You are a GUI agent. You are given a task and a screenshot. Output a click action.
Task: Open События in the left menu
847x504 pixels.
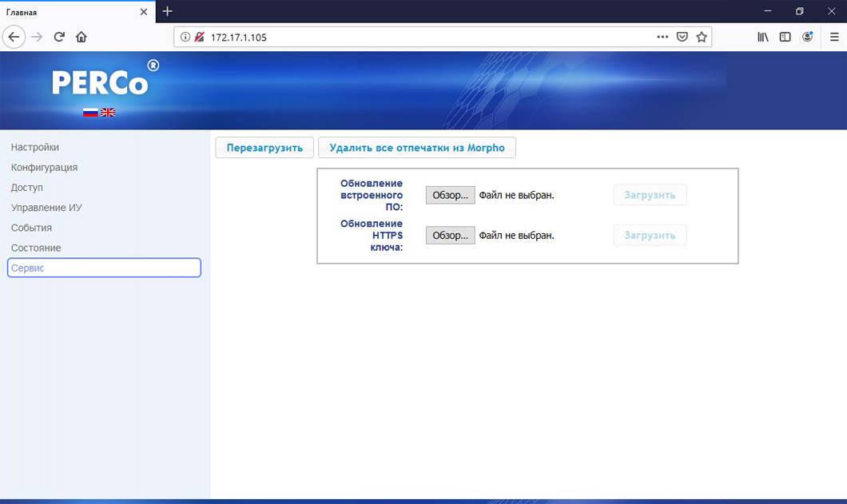pyautogui.click(x=31, y=228)
